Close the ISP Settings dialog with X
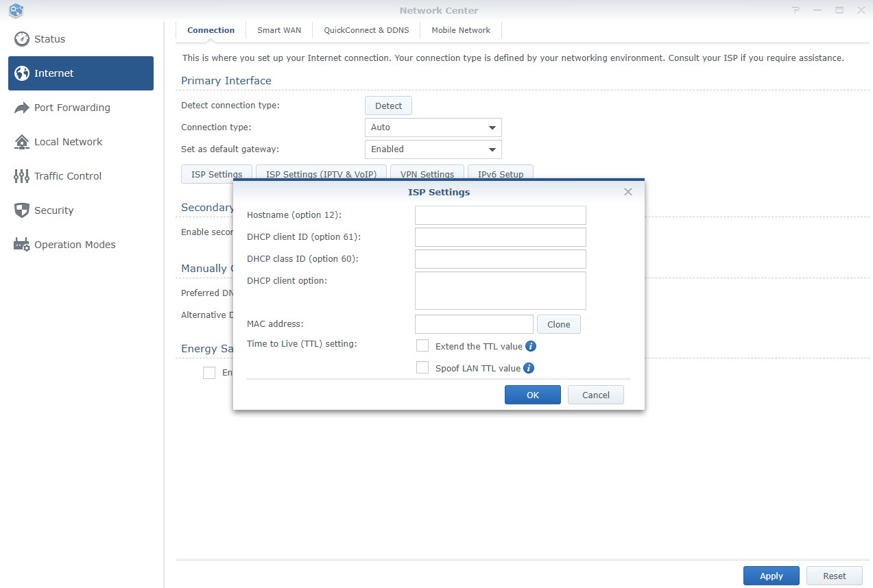The image size is (873, 588). point(627,192)
